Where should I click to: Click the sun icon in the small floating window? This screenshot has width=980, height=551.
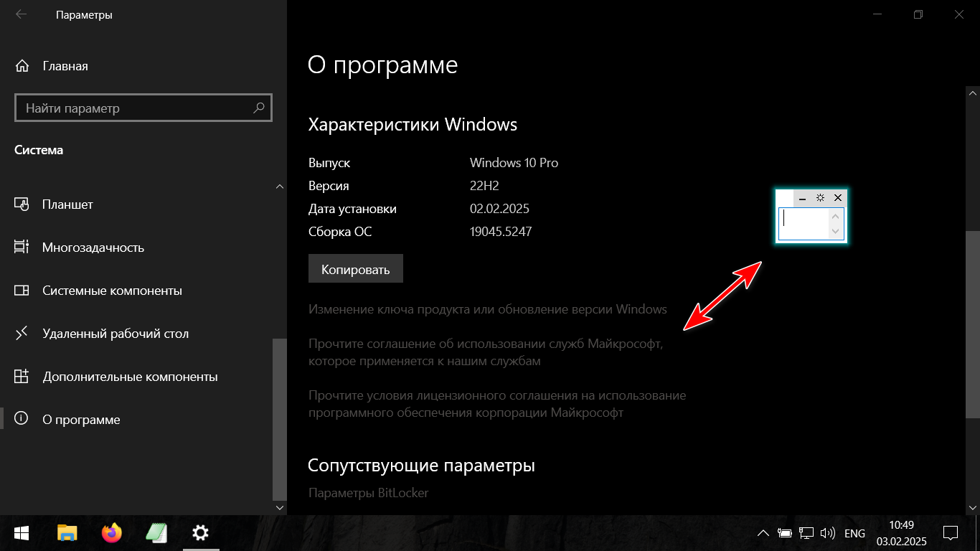[820, 197]
